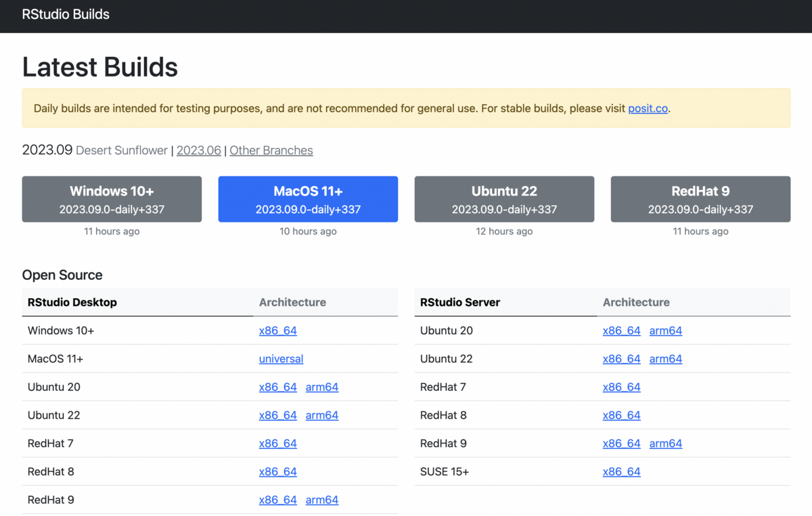Viewport: 812px width, 516px height.
Task: Click 'RedHat 8' label in Desktop table
Action: pyautogui.click(x=51, y=471)
